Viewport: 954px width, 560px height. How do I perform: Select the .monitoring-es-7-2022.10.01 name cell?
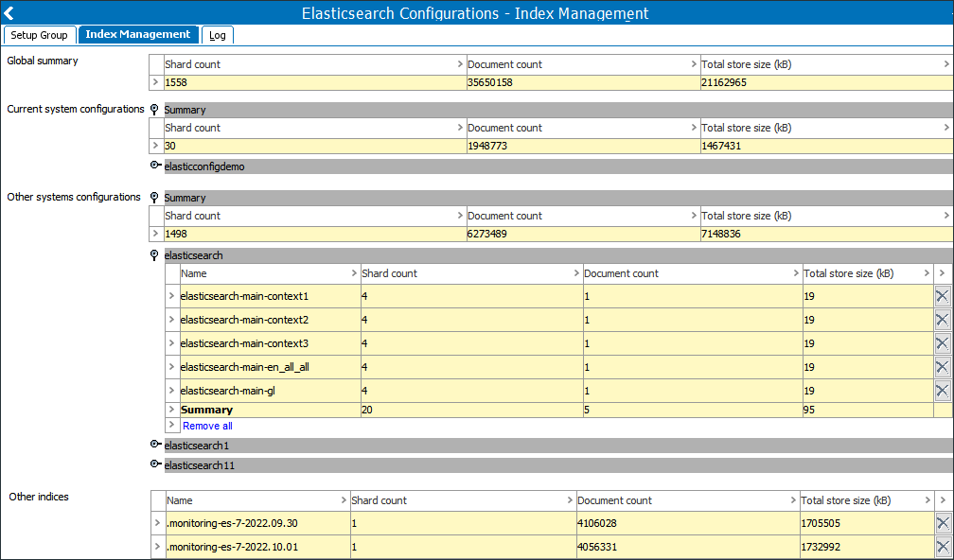point(258,547)
